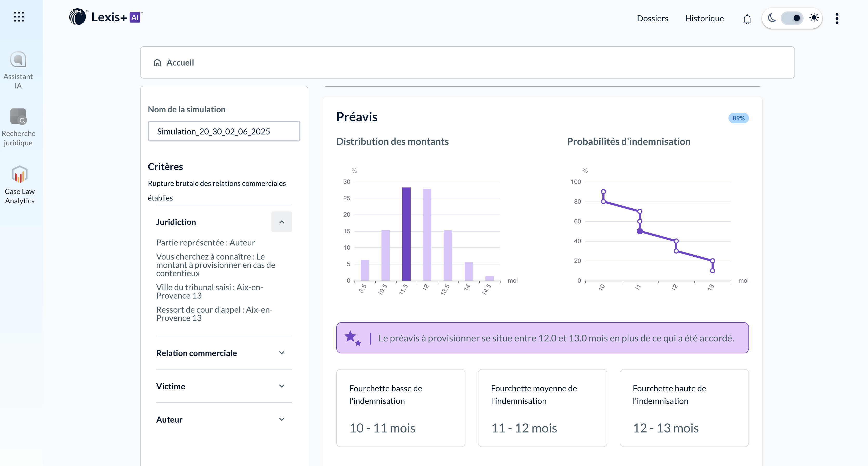
Task: Expand the Auteur section
Action: coord(281,419)
